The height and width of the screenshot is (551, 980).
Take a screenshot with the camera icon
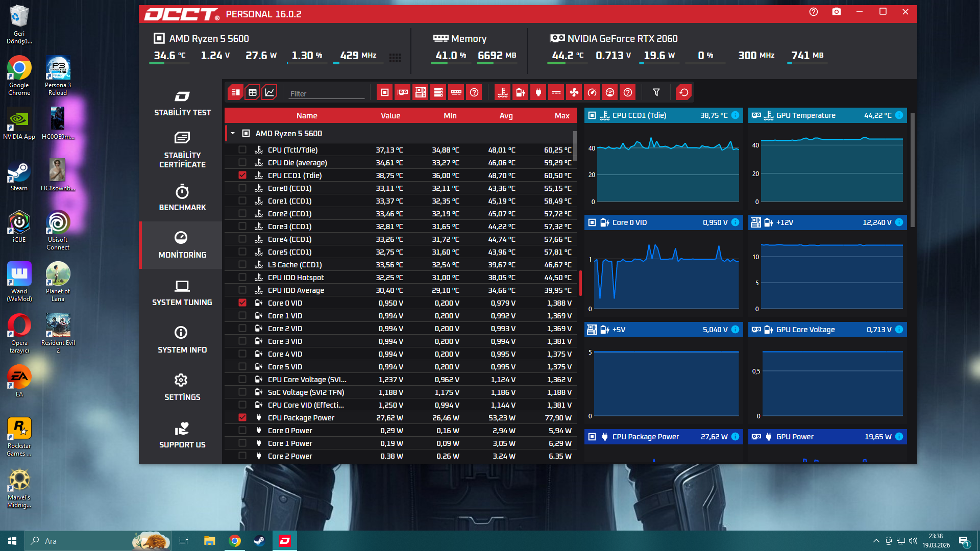pyautogui.click(x=837, y=12)
